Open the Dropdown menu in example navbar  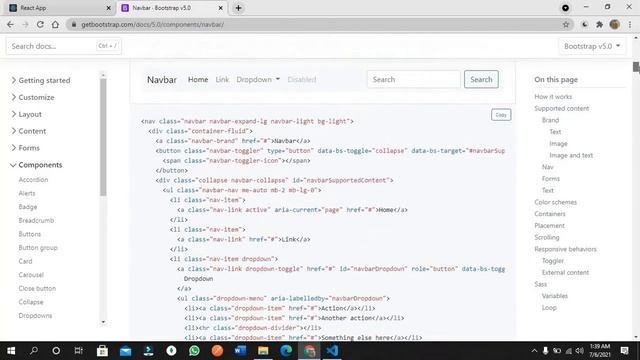click(x=258, y=80)
